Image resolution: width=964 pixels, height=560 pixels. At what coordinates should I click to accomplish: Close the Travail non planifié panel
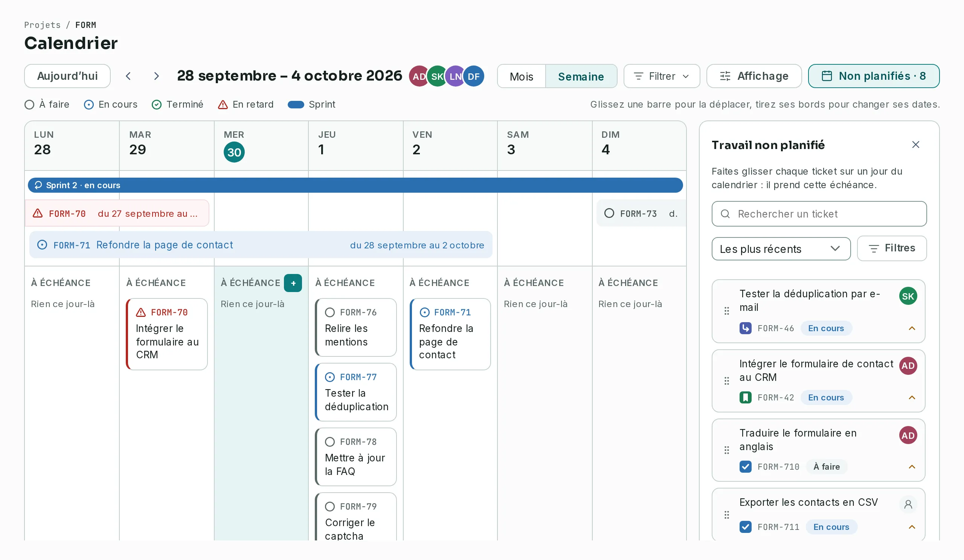pos(915,145)
